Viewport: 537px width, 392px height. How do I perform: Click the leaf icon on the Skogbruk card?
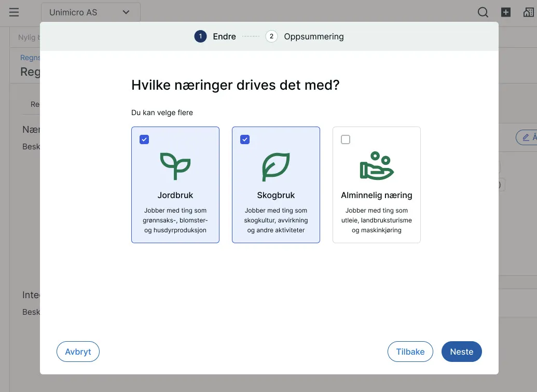tap(276, 165)
